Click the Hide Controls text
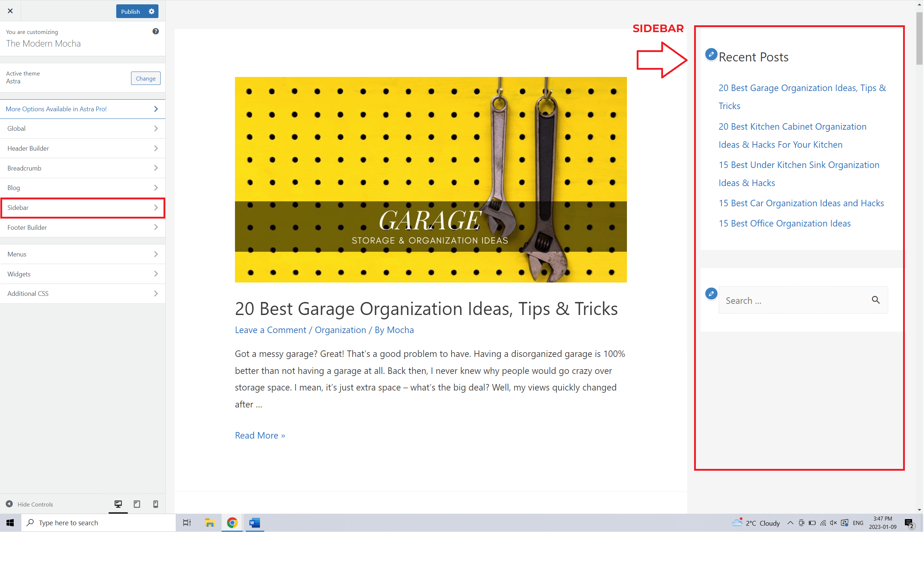The image size is (924, 578). (x=35, y=505)
